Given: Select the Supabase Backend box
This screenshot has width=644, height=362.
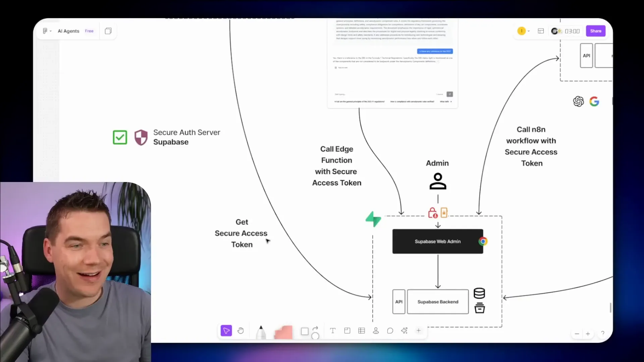Looking at the screenshot, I should click(438, 302).
